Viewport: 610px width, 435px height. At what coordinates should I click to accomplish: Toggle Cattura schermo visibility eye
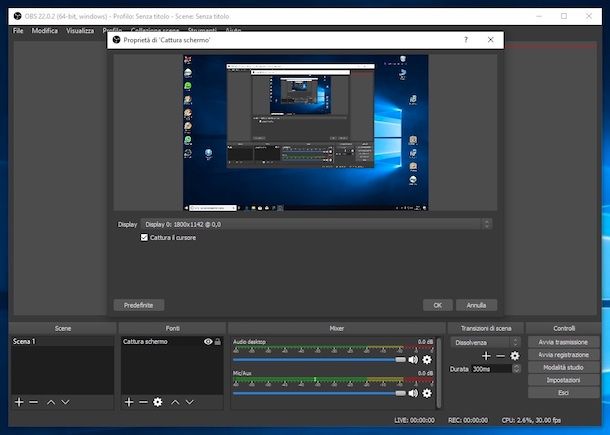tap(208, 342)
